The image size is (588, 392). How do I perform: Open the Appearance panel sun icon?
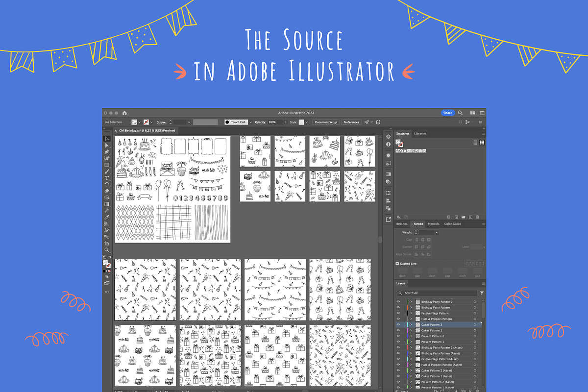point(389,155)
